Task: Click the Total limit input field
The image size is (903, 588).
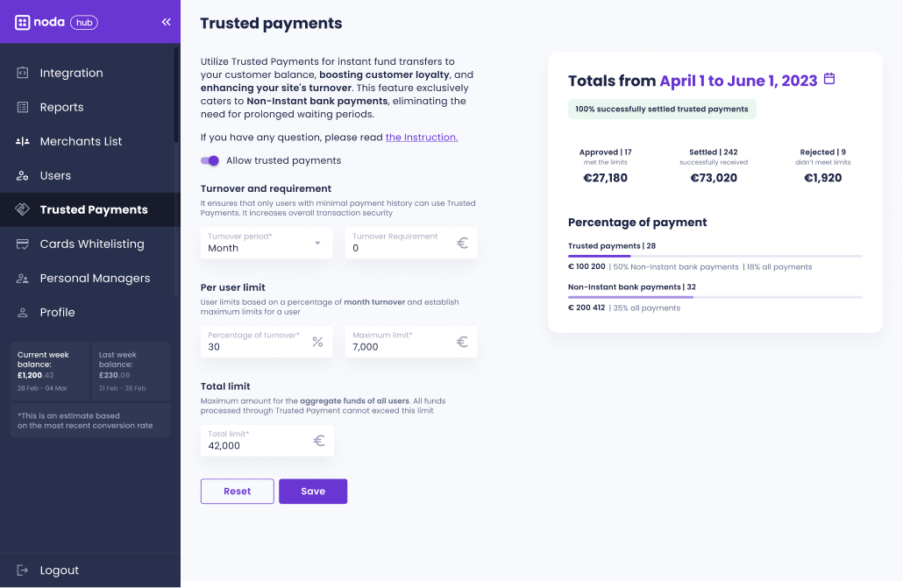Action: click(267, 441)
